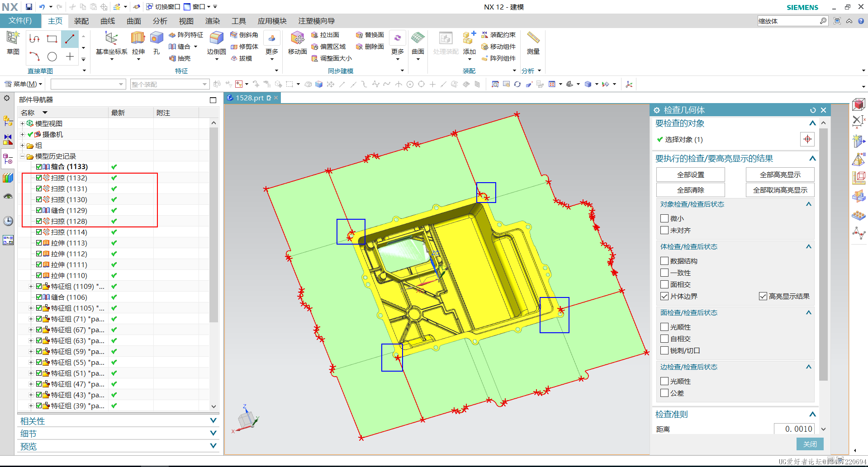Click the 全部高亮显示 button
Viewport: 868px width, 467px height.
780,175
